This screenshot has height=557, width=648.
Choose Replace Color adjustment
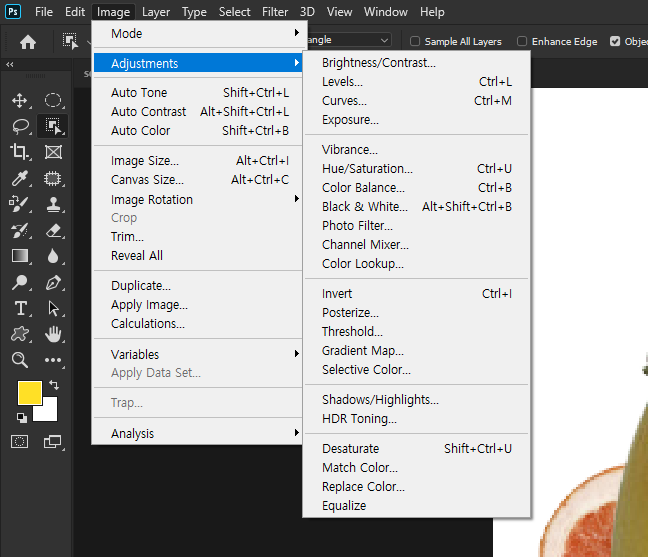coord(417,486)
